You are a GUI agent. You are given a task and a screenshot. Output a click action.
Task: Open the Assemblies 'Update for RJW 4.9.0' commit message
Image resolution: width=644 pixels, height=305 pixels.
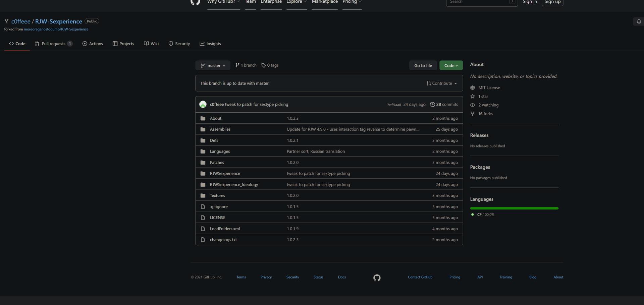tap(353, 129)
